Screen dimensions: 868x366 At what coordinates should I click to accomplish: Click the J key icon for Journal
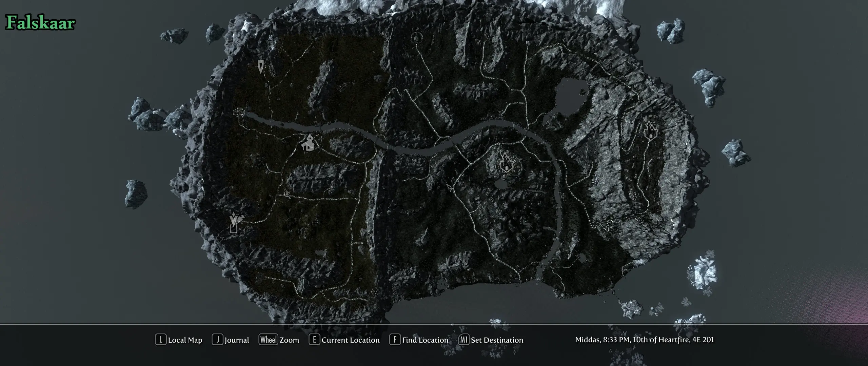pyautogui.click(x=217, y=340)
